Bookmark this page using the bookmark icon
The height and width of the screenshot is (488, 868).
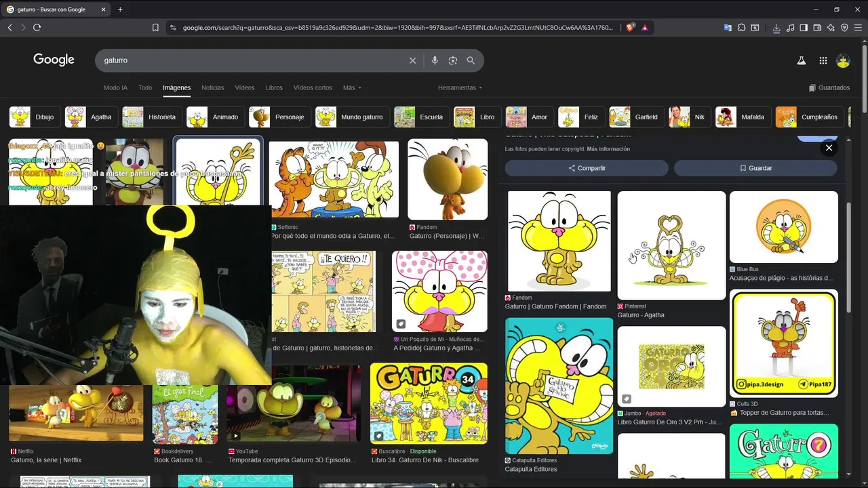pos(155,28)
